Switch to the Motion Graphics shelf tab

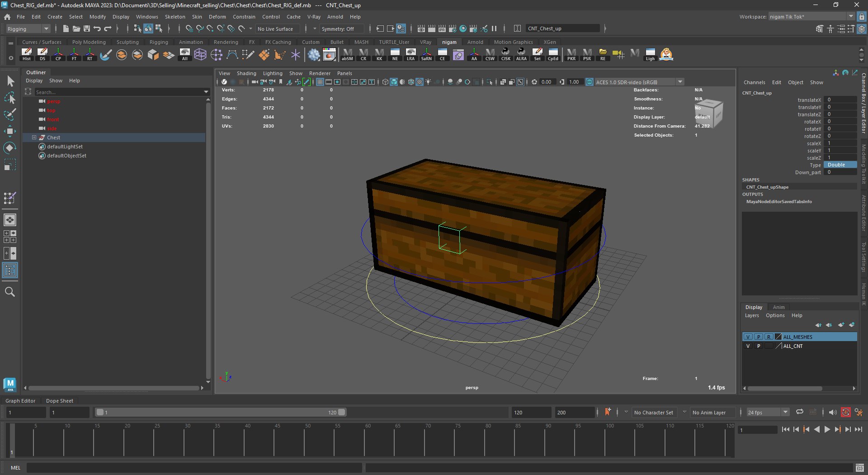click(513, 42)
